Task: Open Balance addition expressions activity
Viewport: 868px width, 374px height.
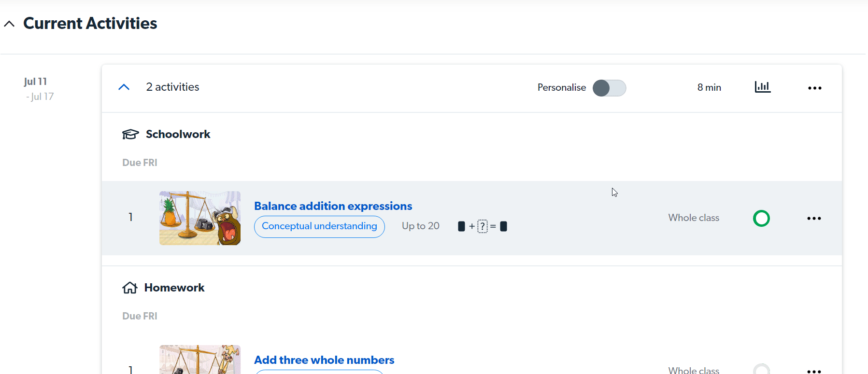Action: [333, 206]
